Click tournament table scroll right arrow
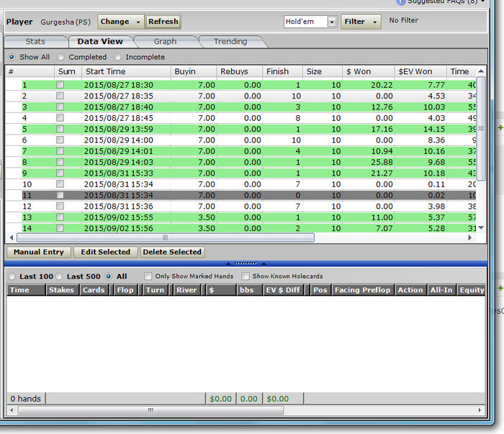Screen dimensions: 504x434 coord(469,238)
